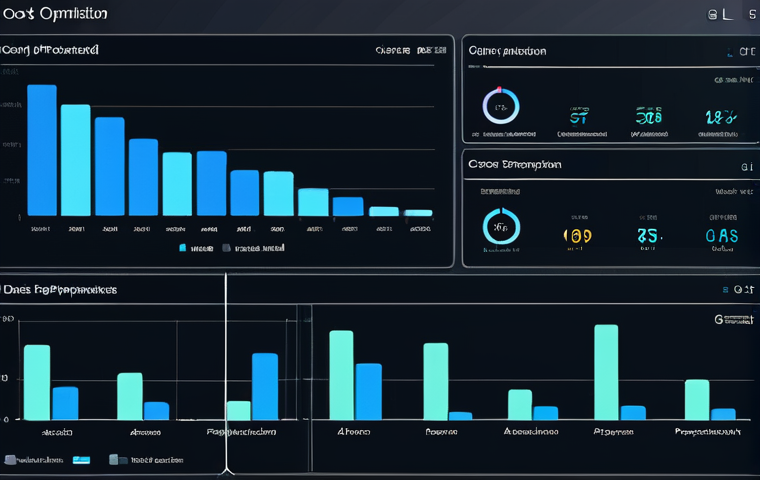
Task: Click the tallest blue bar in the top chart
Action: [42, 150]
